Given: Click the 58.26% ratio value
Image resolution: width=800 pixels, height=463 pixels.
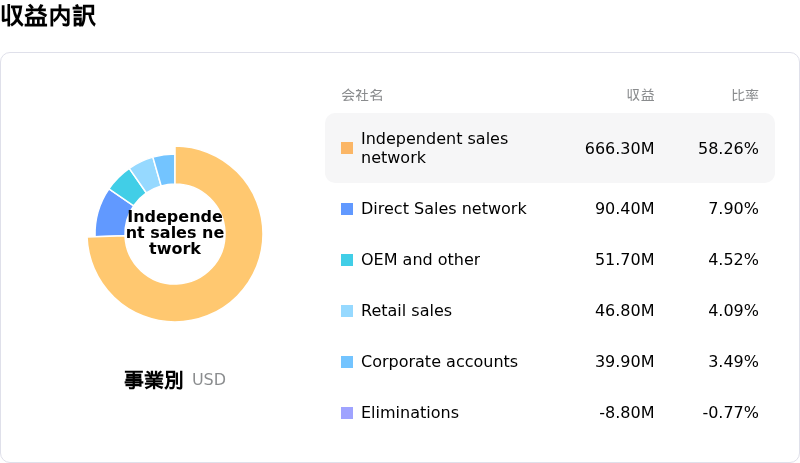Looking at the screenshot, I should pos(728,148).
